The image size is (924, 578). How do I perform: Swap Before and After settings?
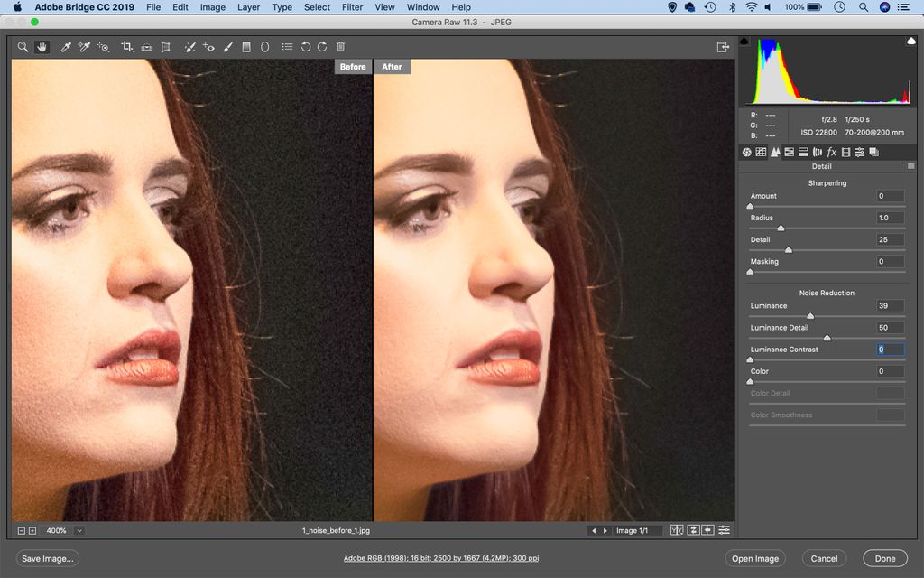pyautogui.click(x=692, y=530)
